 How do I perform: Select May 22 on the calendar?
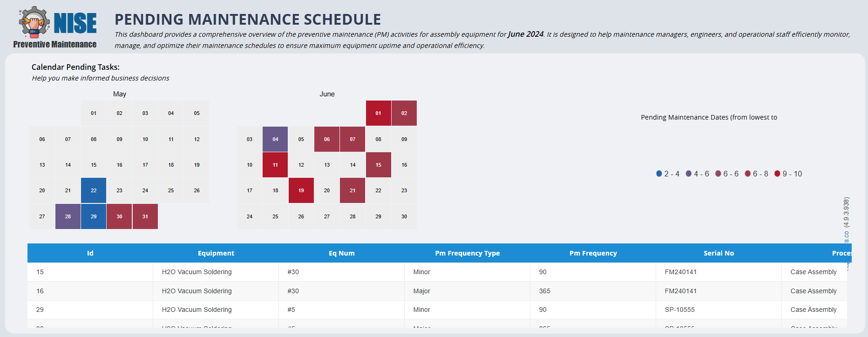pyautogui.click(x=94, y=190)
